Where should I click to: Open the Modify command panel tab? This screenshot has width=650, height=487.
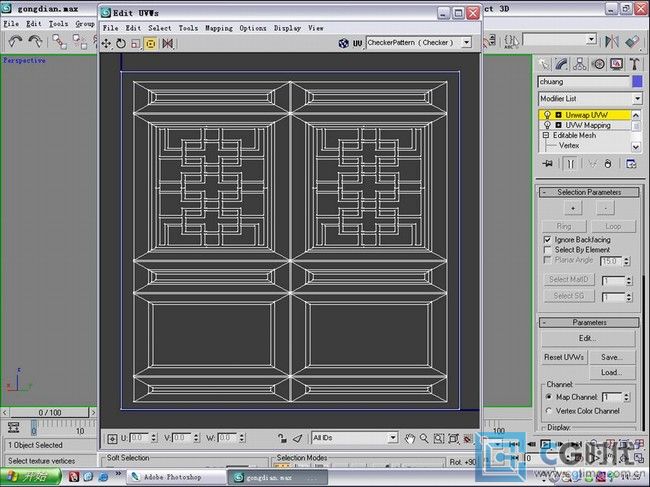point(561,64)
